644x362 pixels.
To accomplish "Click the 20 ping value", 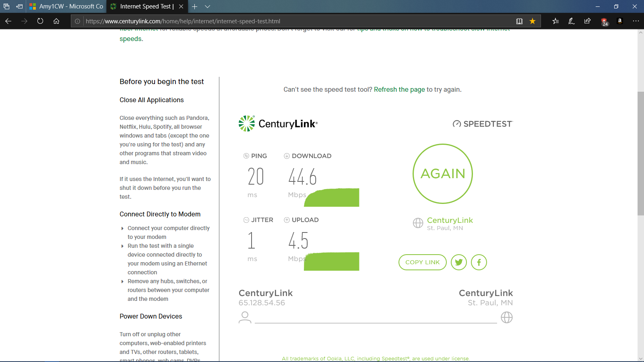I will click(x=256, y=177).
